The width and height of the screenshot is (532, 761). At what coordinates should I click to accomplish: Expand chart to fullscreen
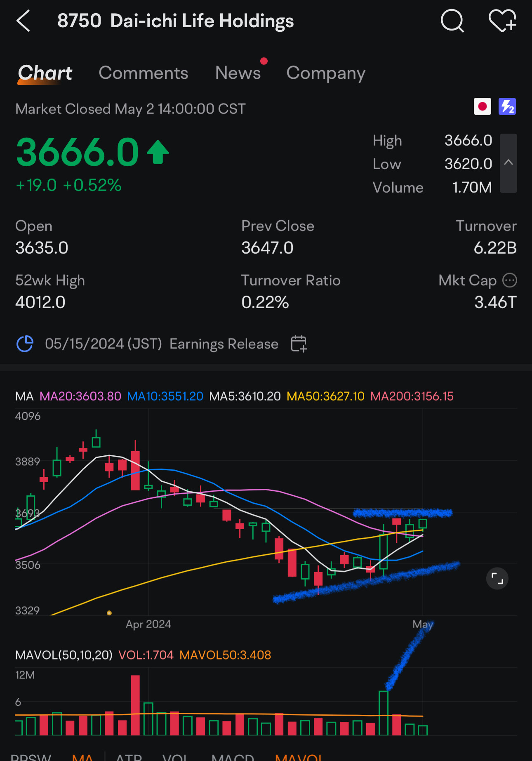pos(497,579)
